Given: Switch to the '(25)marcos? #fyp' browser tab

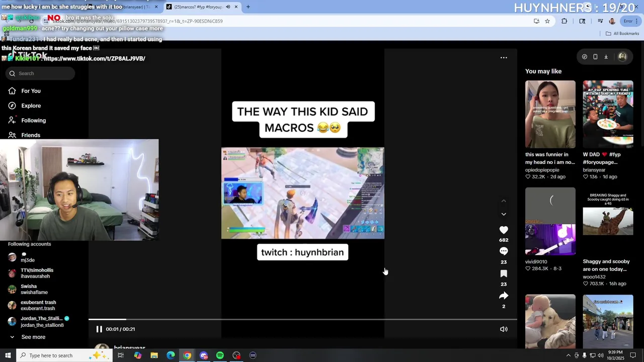Looking at the screenshot, I should click(198, 7).
